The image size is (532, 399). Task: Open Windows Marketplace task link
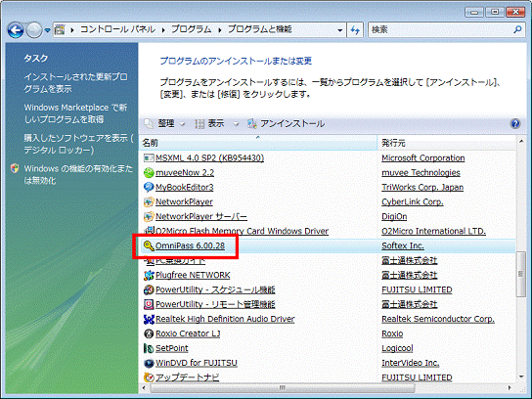coord(75,113)
